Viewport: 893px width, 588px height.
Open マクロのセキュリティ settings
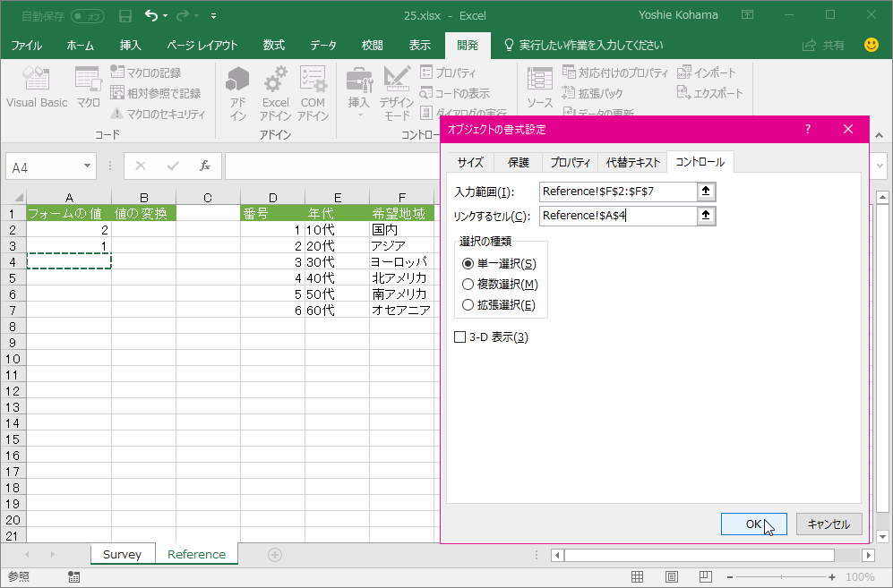158,114
